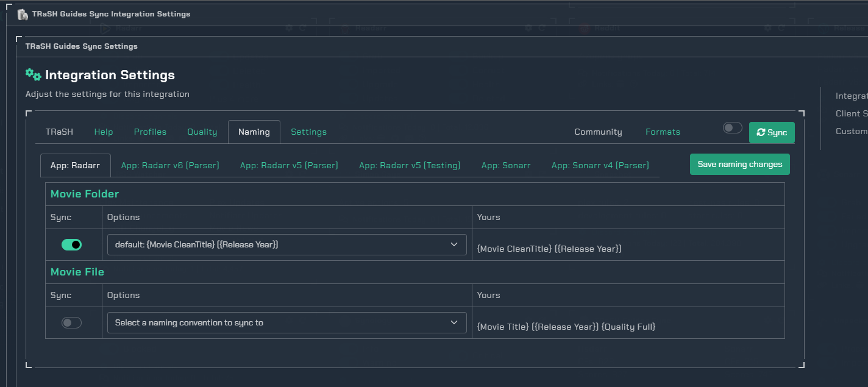This screenshot has width=868, height=387.
Task: Click the TRaSH tab label
Action: coord(59,132)
